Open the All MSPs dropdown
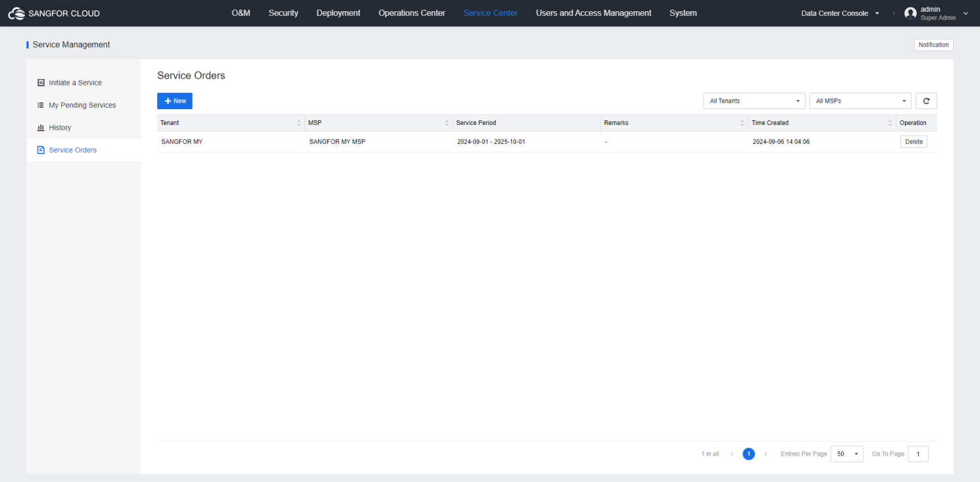980x482 pixels. click(860, 101)
